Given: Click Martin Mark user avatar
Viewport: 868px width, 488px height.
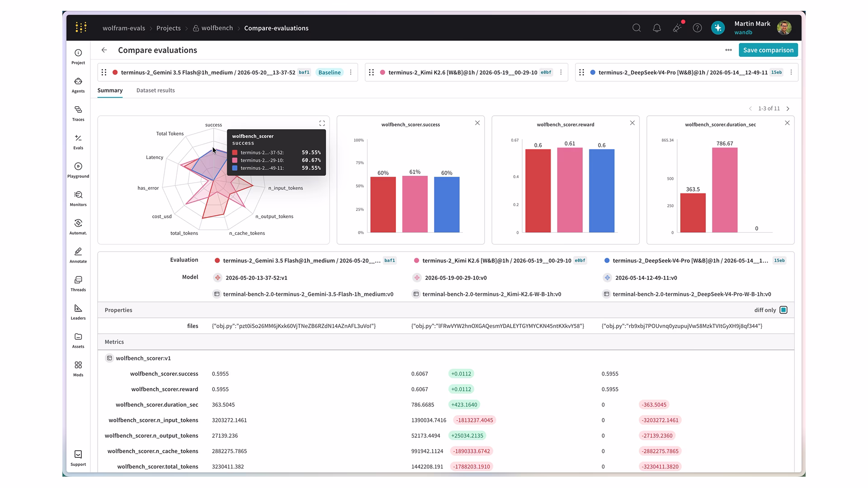Looking at the screenshot, I should (784, 28).
